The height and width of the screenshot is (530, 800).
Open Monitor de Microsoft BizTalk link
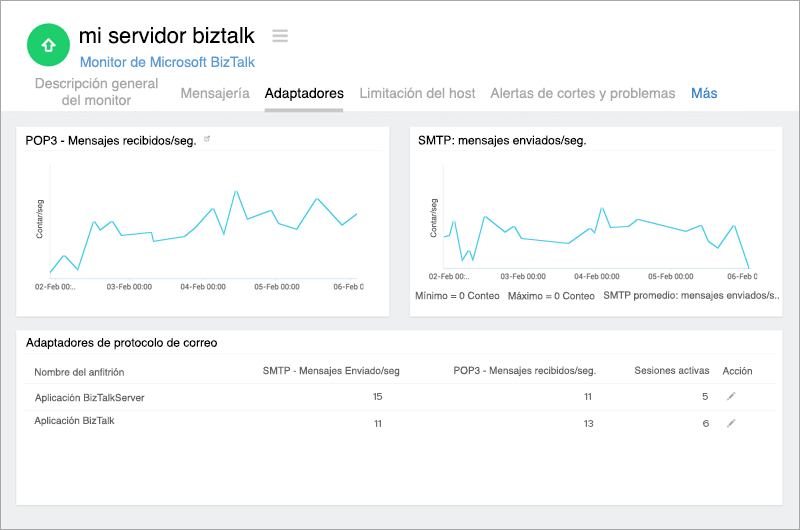pos(167,62)
